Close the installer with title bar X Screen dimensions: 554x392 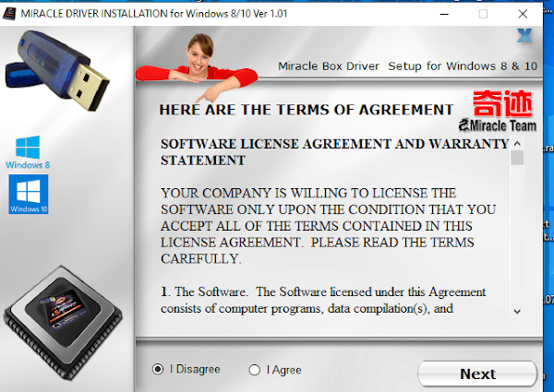pyautogui.click(x=523, y=14)
